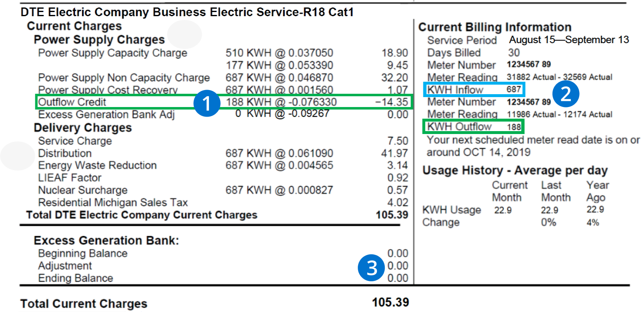The width and height of the screenshot is (644, 312).
Task: Click the 32.20 non capacity amount
Action: click(x=395, y=78)
